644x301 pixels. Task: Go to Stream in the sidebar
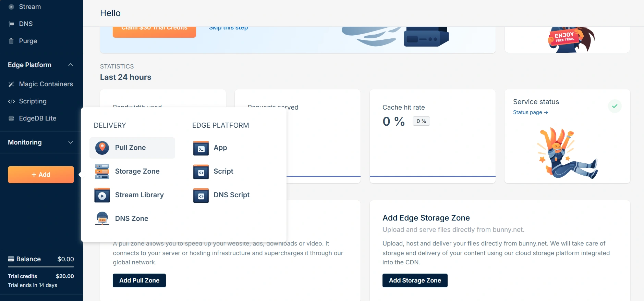coord(29,7)
